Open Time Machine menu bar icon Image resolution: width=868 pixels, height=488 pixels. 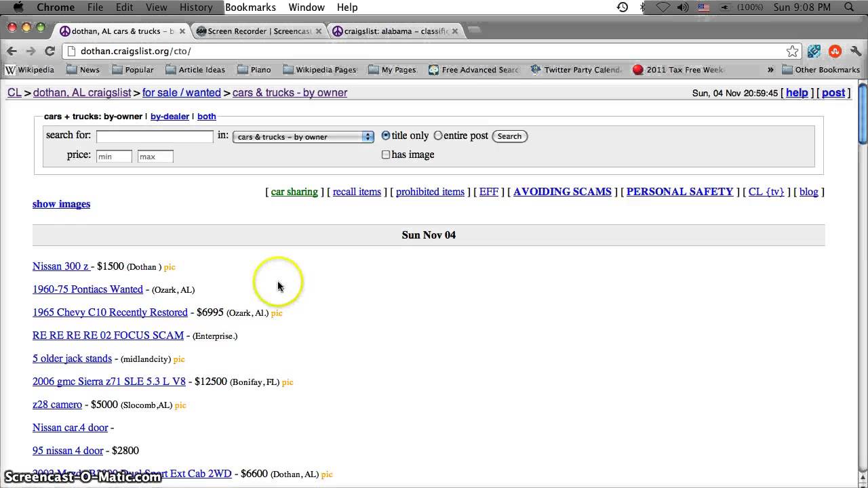[622, 7]
